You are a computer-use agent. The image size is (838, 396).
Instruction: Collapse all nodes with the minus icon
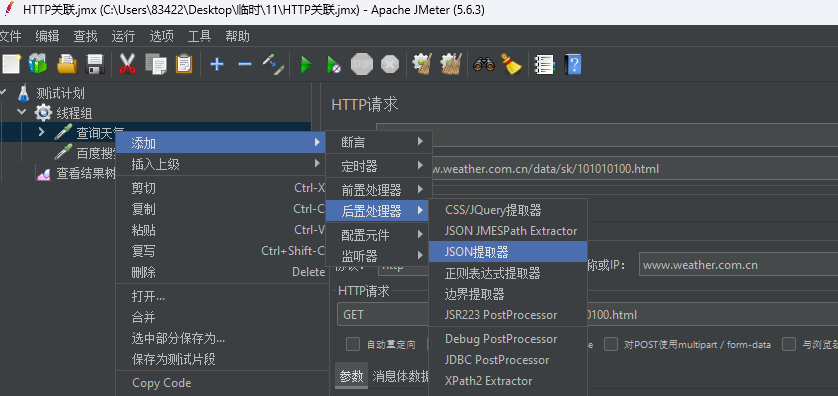click(x=245, y=65)
